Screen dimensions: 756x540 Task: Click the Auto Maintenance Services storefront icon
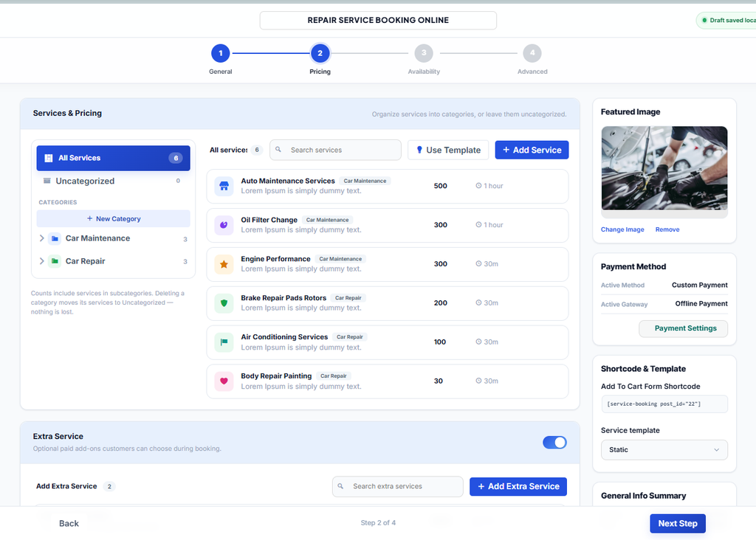pyautogui.click(x=224, y=186)
